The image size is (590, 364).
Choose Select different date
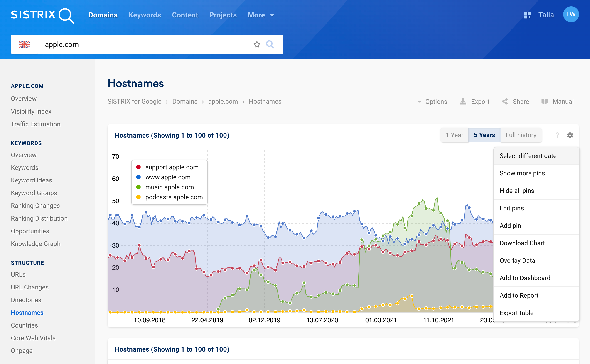point(536,156)
